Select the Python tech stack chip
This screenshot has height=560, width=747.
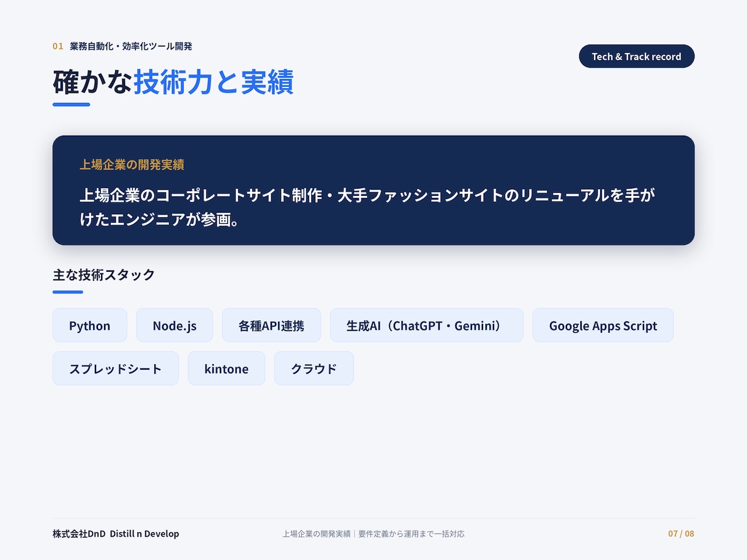(x=90, y=326)
